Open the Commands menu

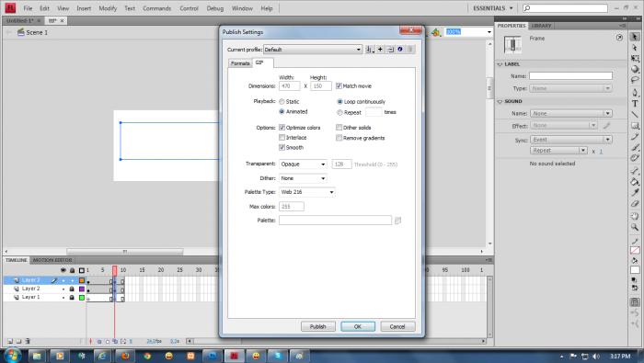coord(157,8)
